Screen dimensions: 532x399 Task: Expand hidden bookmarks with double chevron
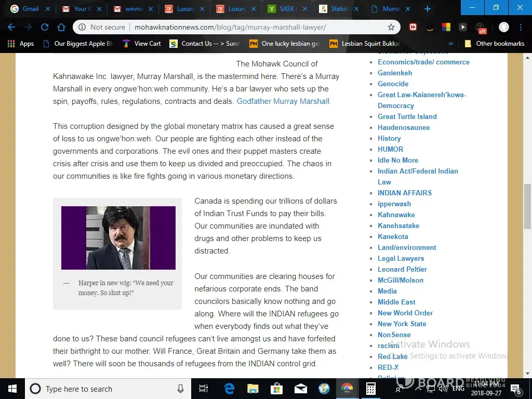point(450,44)
